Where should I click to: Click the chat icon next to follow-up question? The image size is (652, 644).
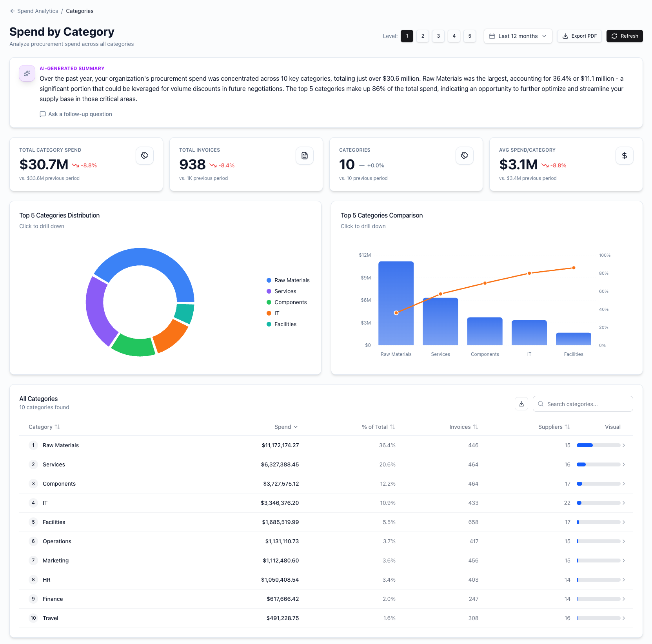[x=43, y=114]
